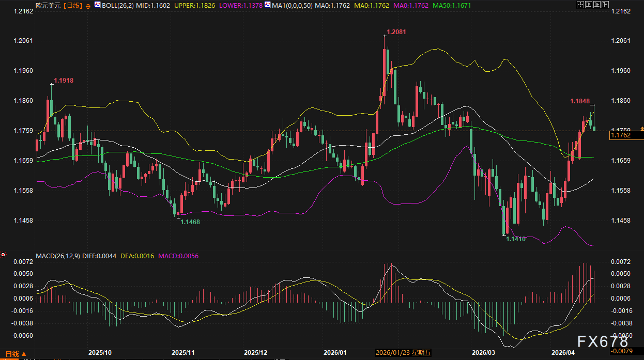The image size is (644, 360).
Task: Click the MACD(26,12,9) indicator label
Action: 58,256
